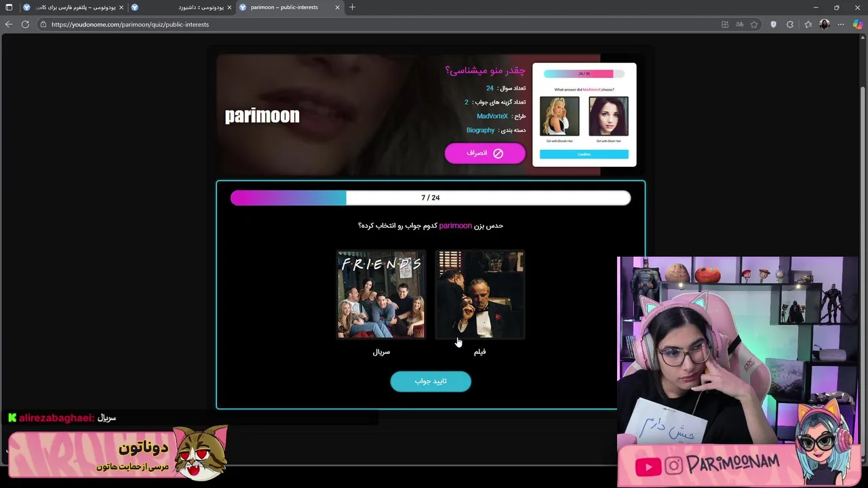This screenshot has width=868, height=488.
Task: Go back to the previous page
Action: click(x=9, y=24)
